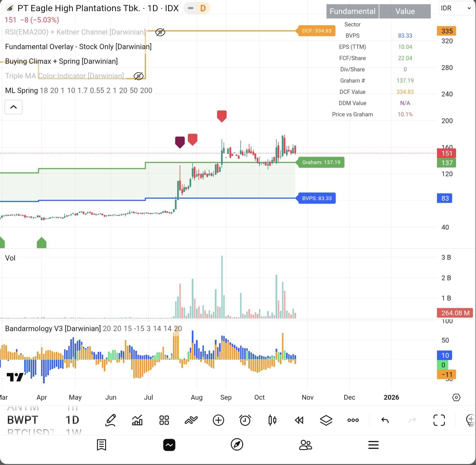This screenshot has width=476, height=465.
Task: Click the 83 blue price scale tag
Action: pyautogui.click(x=445, y=198)
